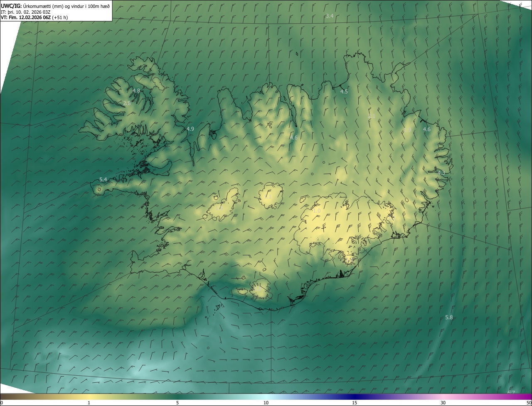The height and width of the screenshot is (406, 532).
Task: Click the 50 label on the color scale
Action: tap(529, 403)
